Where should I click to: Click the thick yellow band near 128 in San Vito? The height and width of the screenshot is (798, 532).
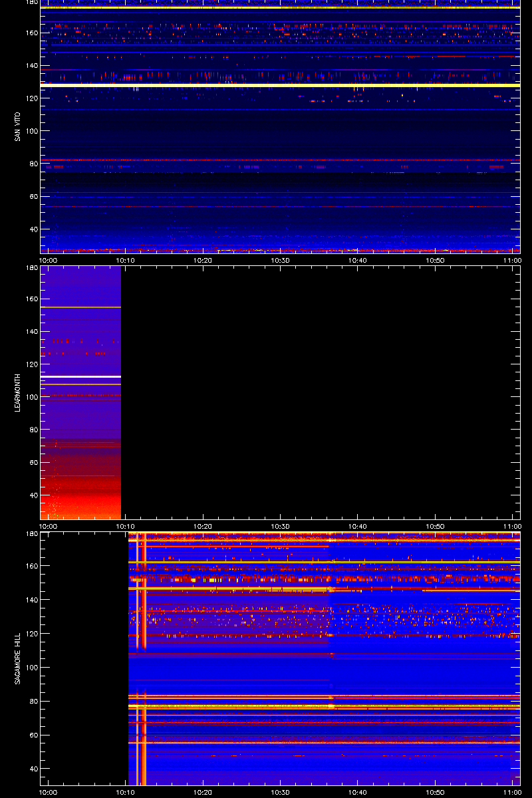(280, 85)
